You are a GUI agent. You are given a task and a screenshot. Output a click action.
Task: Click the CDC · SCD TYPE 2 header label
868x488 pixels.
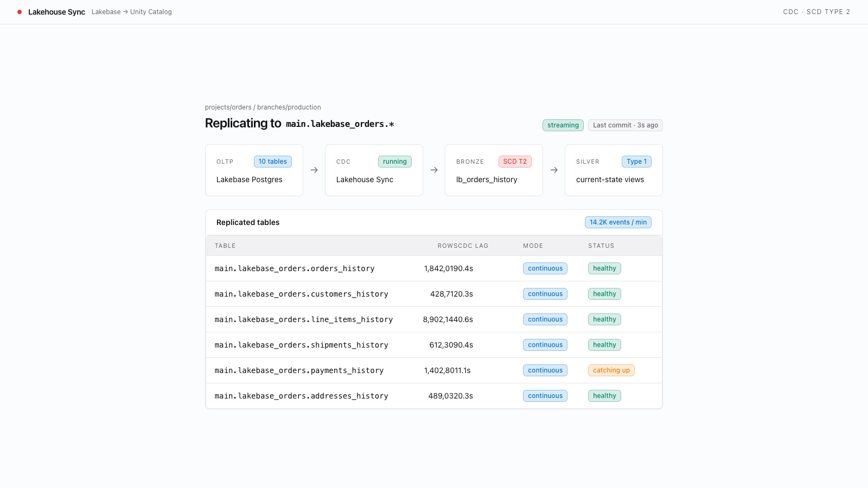[816, 12]
